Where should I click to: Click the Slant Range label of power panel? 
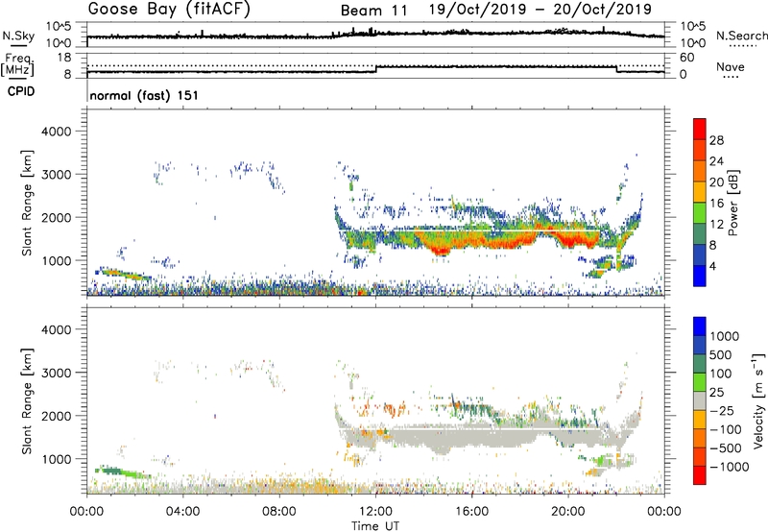point(27,203)
